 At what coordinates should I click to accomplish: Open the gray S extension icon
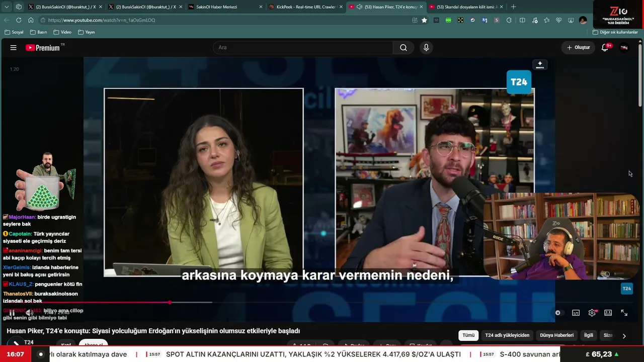(497, 20)
